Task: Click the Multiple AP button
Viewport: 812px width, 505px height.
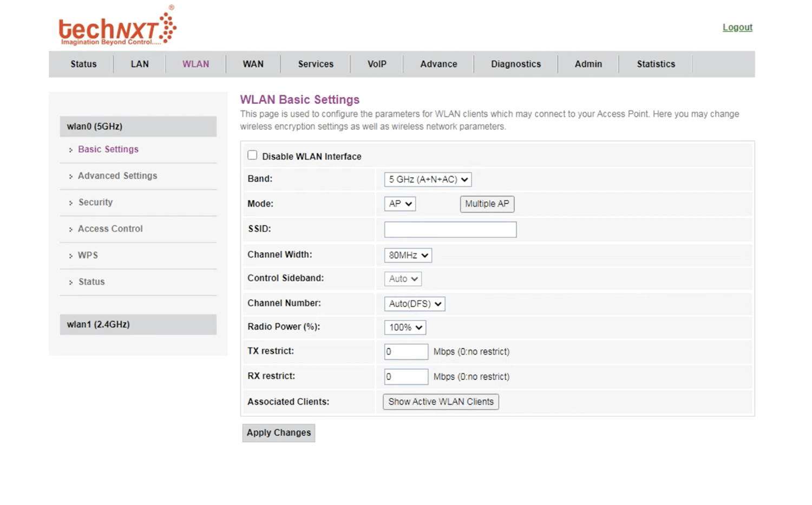Action: coord(487,204)
